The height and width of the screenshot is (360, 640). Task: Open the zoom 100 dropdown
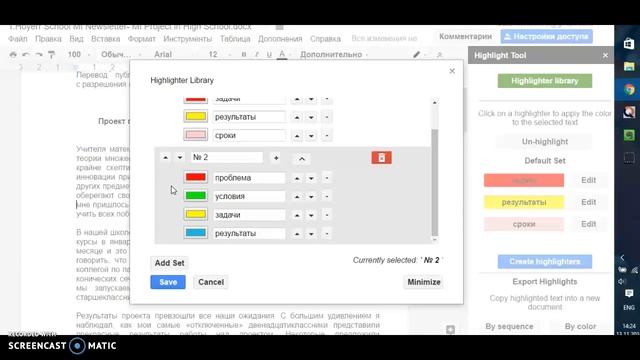tap(79, 54)
